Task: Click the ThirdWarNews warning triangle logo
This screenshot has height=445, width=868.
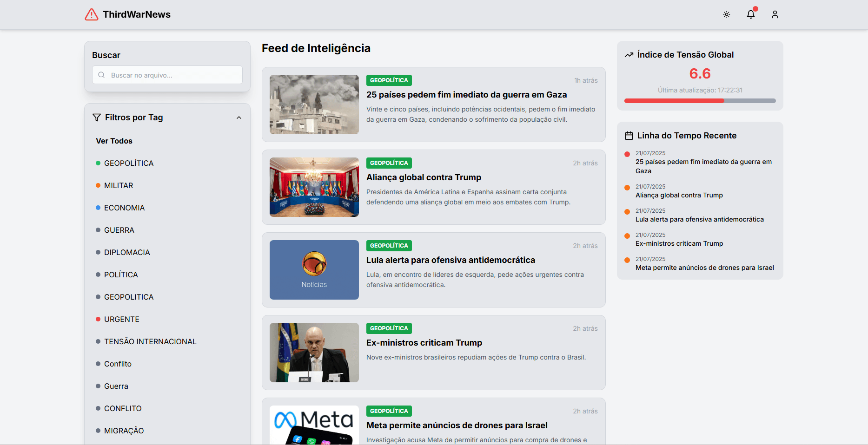Action: (x=92, y=14)
